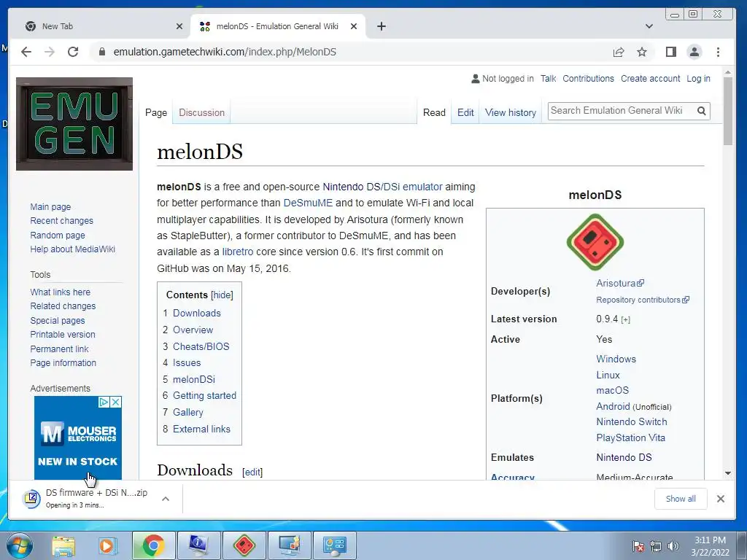Viewport: 747px width, 560px height.
Task: Switch to the New Tab tab
Action: point(100,26)
